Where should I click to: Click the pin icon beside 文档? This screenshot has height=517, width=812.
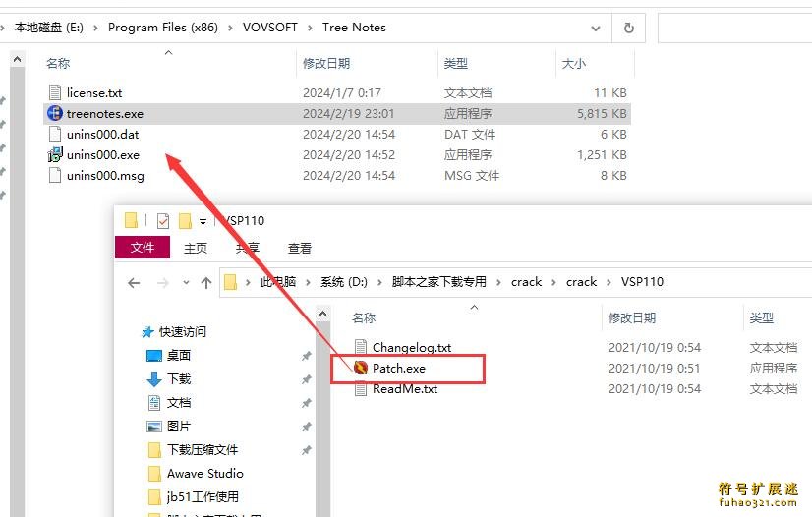307,403
